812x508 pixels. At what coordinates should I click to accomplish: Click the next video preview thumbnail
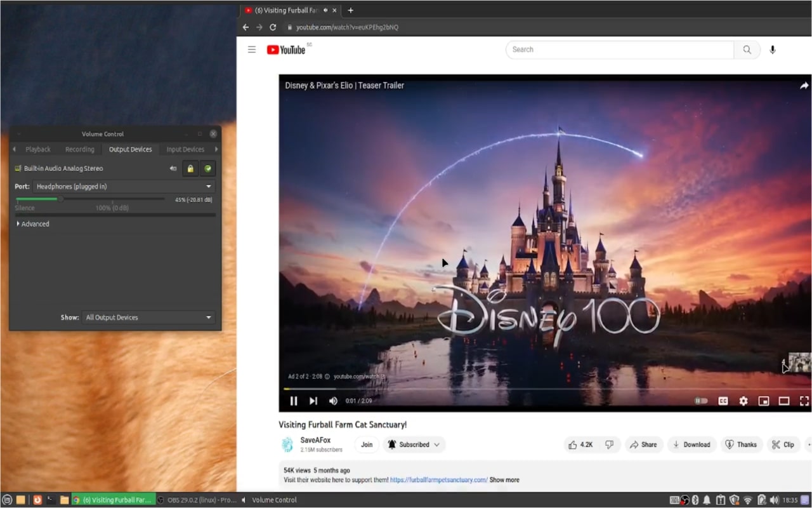[x=799, y=363]
